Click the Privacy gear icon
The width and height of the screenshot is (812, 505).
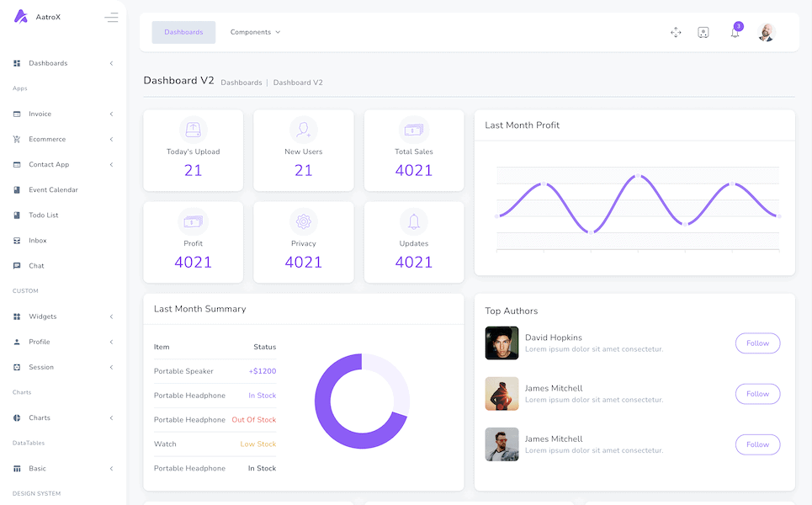click(x=304, y=221)
